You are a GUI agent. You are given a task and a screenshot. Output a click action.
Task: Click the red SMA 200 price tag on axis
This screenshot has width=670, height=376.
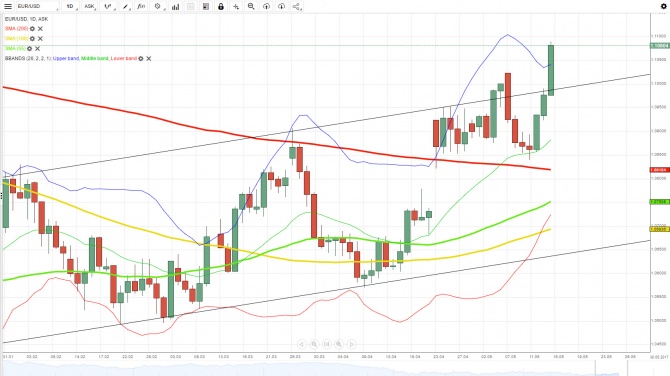pyautogui.click(x=660, y=170)
